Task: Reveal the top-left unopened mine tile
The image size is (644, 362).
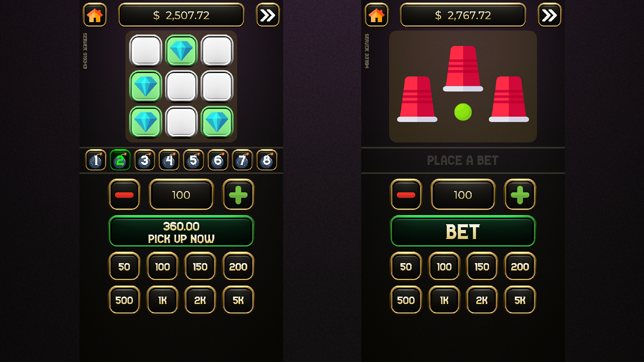Action: click(146, 51)
